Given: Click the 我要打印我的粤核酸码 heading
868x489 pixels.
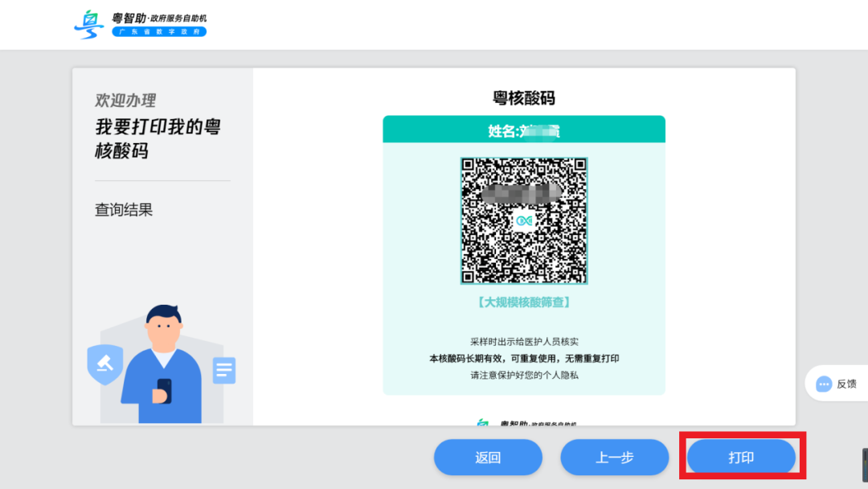Looking at the screenshot, I should [x=158, y=138].
